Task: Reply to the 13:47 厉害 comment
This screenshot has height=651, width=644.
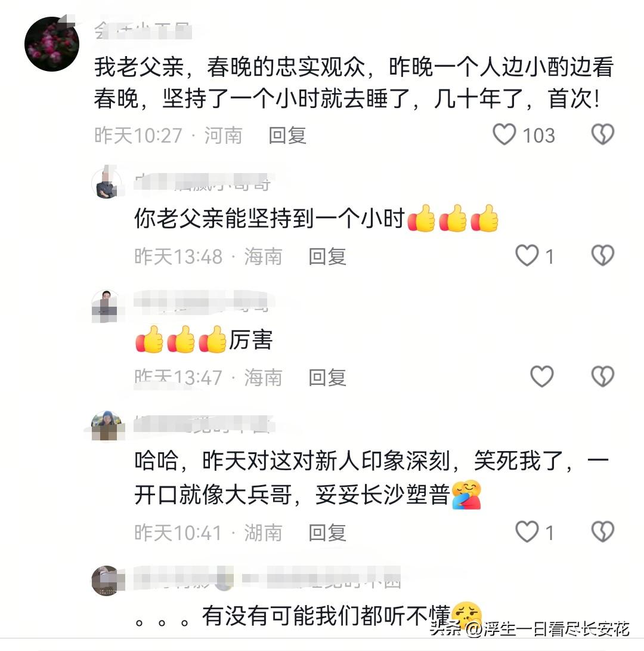Action: (327, 377)
